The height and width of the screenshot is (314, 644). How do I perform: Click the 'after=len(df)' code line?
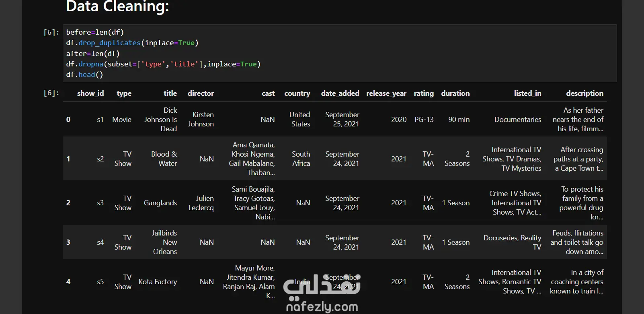pos(93,54)
